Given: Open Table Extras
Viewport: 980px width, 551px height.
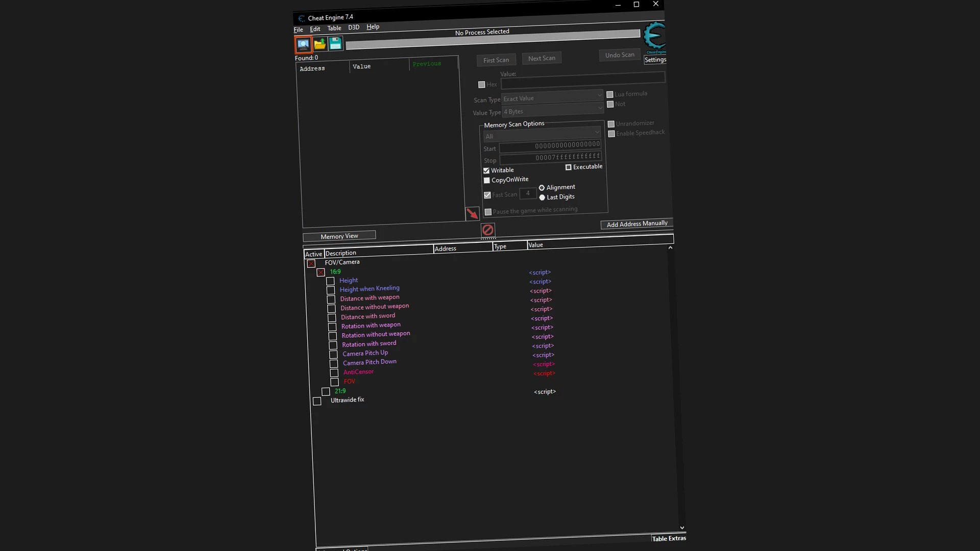Looking at the screenshot, I should tap(669, 538).
